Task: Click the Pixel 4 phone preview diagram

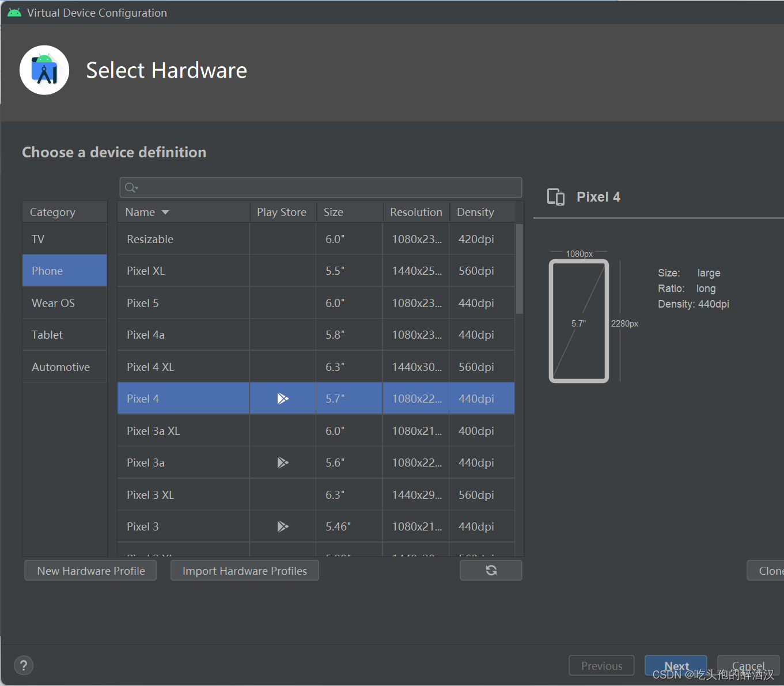Action: 579,321
